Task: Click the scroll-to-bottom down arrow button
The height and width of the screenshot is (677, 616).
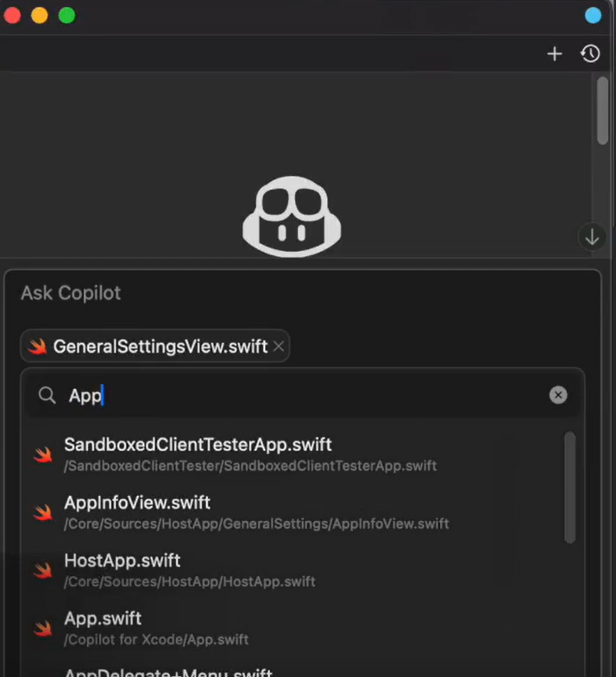Action: pyautogui.click(x=592, y=237)
